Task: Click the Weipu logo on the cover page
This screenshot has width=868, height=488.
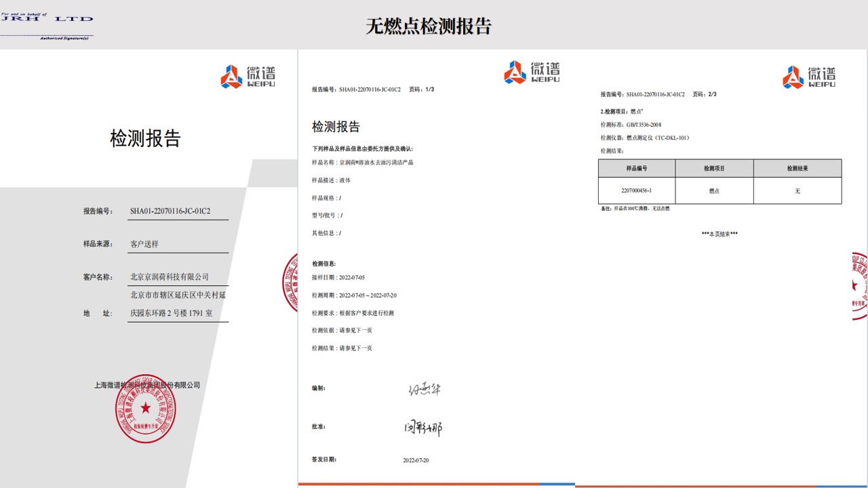Action: pos(248,77)
